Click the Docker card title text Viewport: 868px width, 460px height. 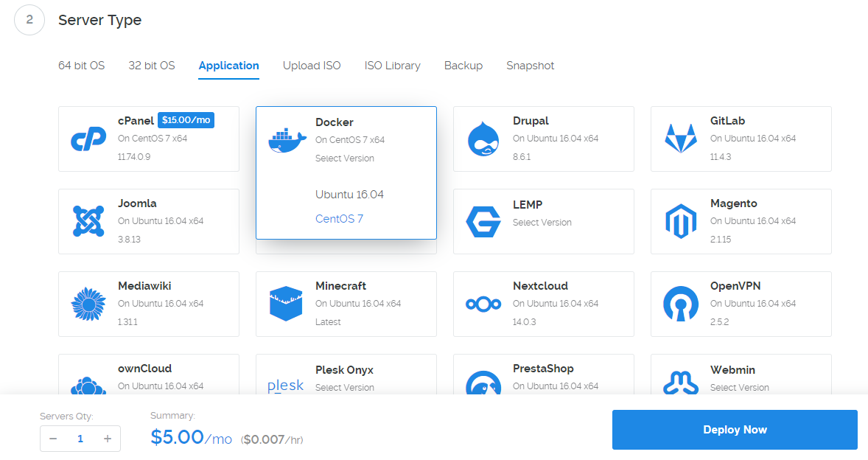[x=335, y=122]
